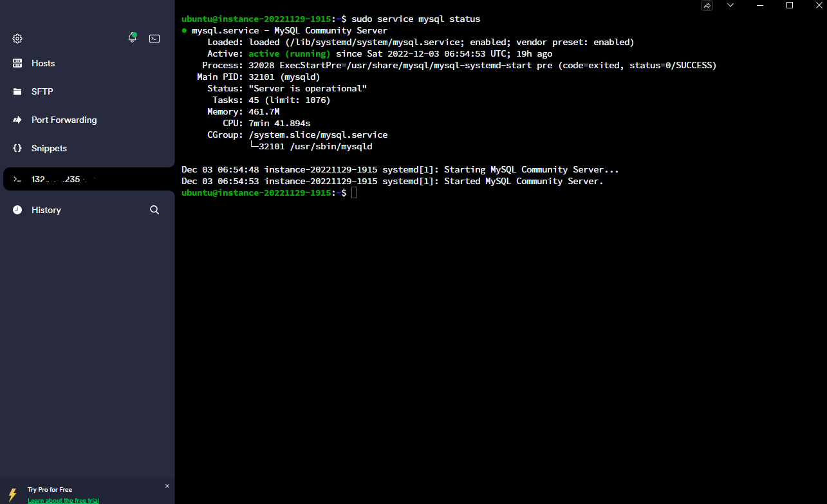
Task: Click the '/system.slice/mysql.service' CGroup path
Action: [x=318, y=135]
